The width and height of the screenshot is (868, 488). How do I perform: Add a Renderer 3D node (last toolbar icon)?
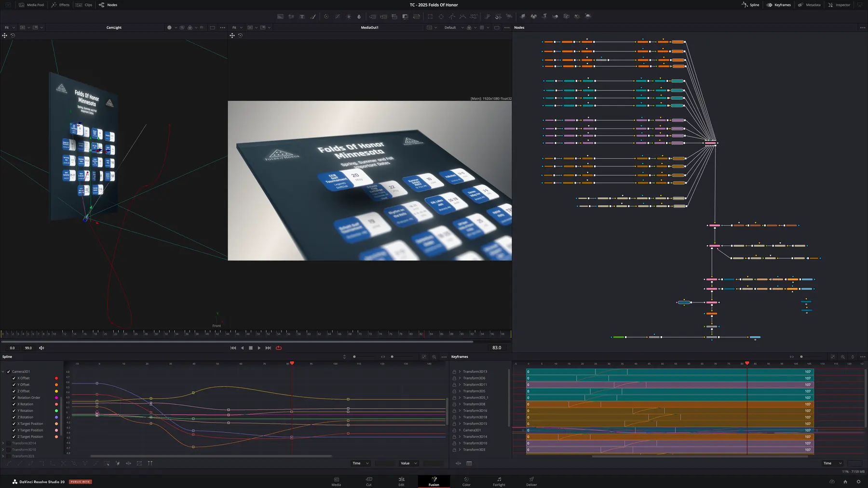(588, 16)
